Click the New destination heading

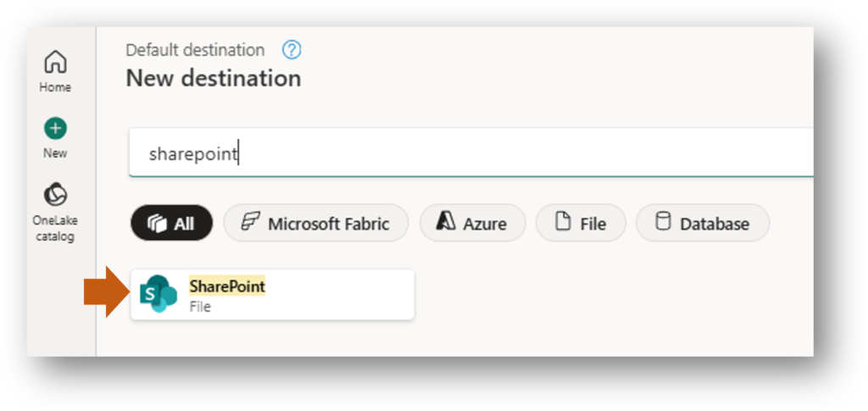click(214, 79)
